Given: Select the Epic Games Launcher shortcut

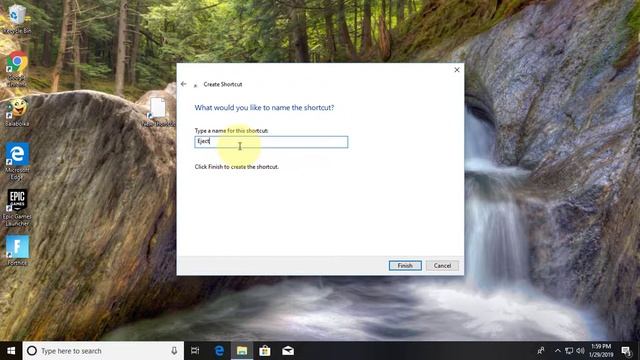Looking at the screenshot, I should [17, 207].
